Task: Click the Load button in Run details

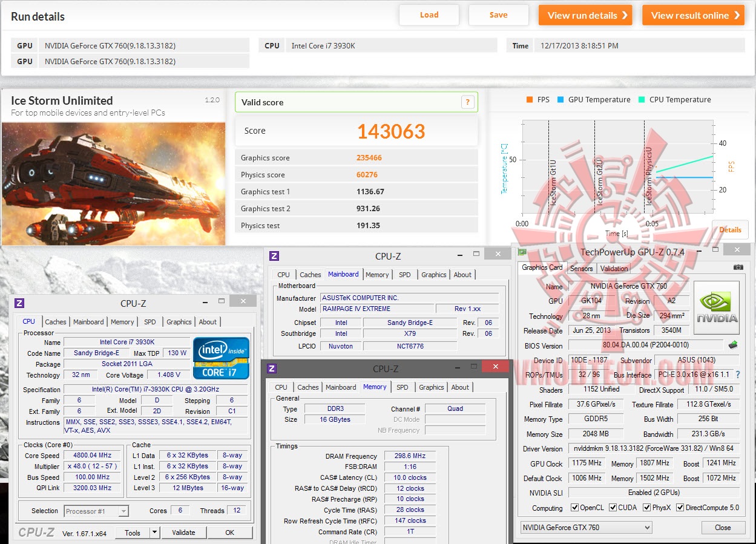Action: click(429, 15)
